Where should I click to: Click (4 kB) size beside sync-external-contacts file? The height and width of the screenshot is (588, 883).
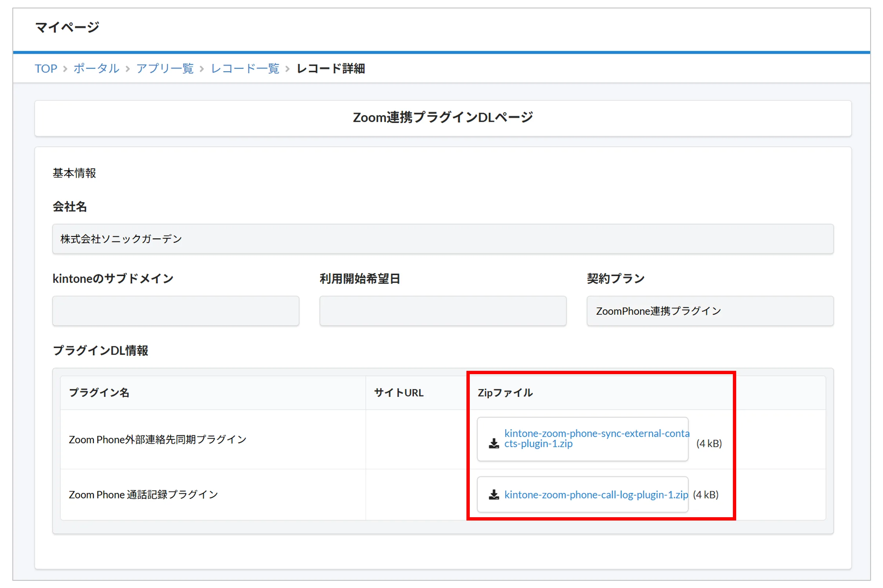point(709,443)
